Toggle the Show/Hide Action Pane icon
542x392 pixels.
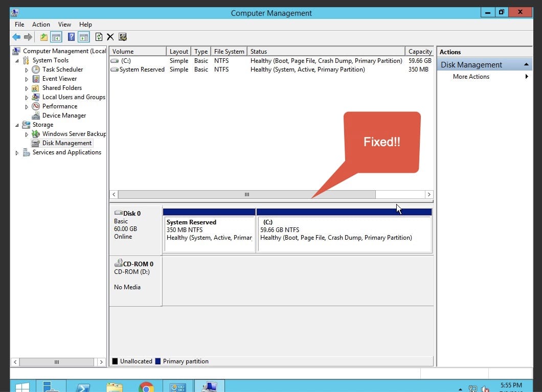[x=84, y=37]
